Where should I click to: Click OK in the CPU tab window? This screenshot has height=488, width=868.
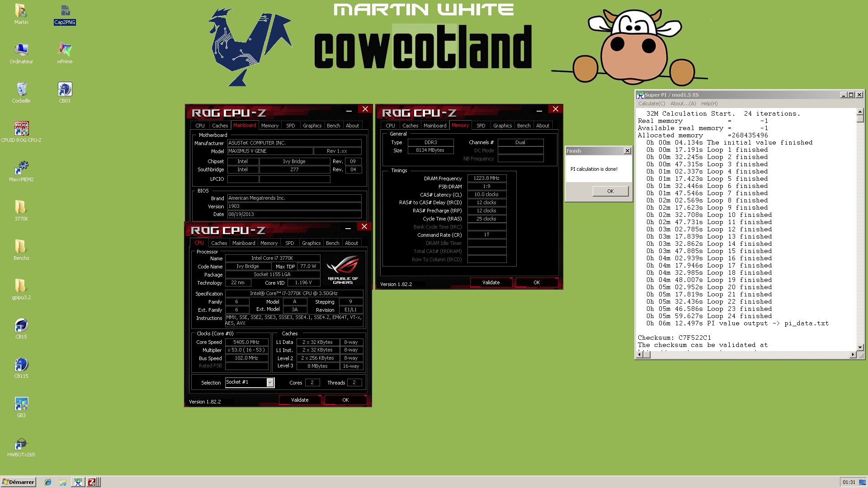coord(345,400)
